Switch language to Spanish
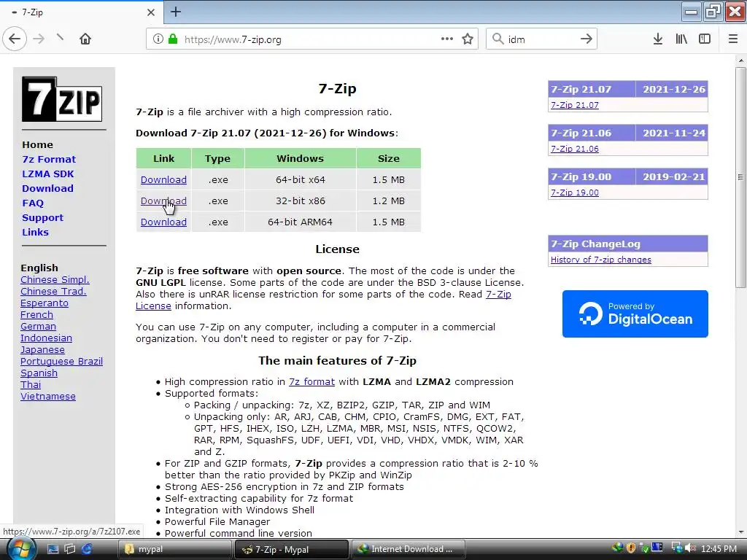The width and height of the screenshot is (747, 560). pos(39,373)
